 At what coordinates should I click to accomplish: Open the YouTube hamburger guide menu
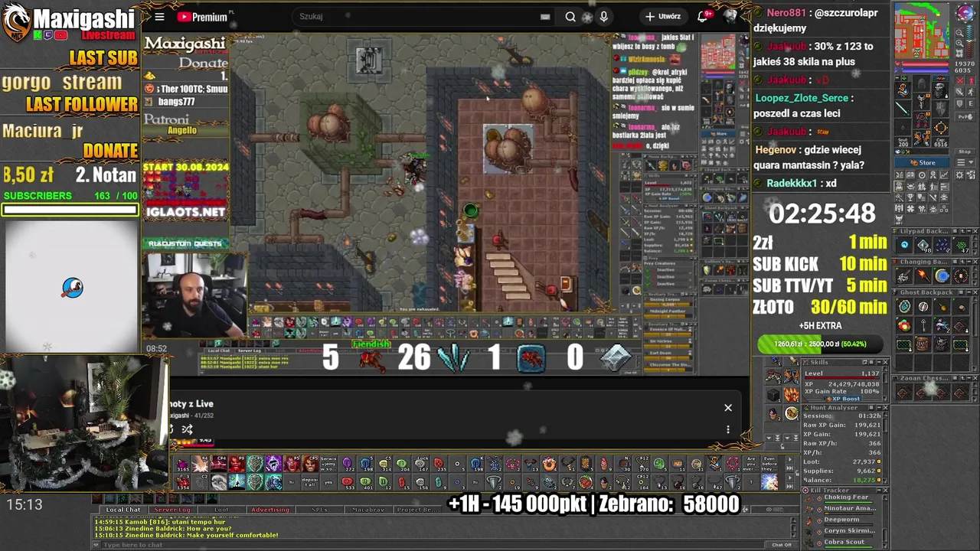[159, 16]
